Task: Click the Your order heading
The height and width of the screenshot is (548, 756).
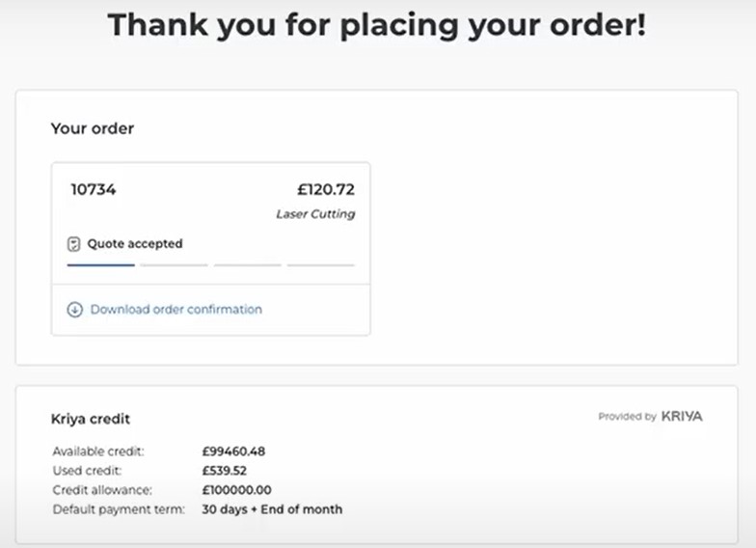Action: (x=93, y=128)
